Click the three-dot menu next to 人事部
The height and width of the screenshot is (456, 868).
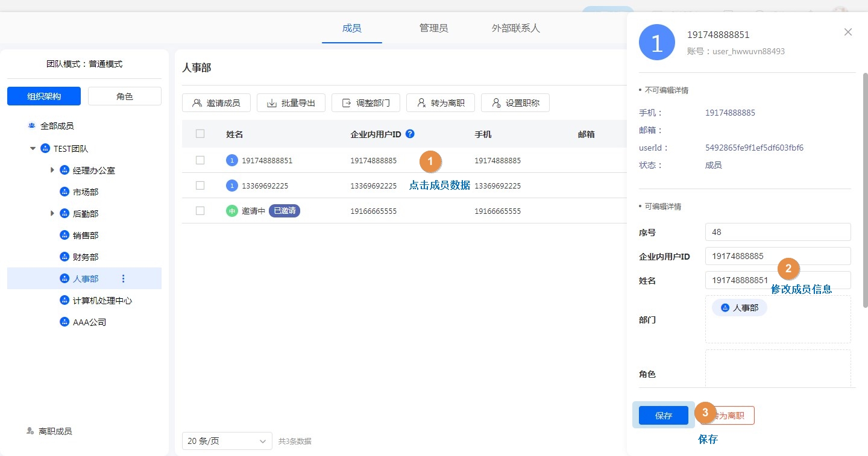pyautogui.click(x=124, y=278)
